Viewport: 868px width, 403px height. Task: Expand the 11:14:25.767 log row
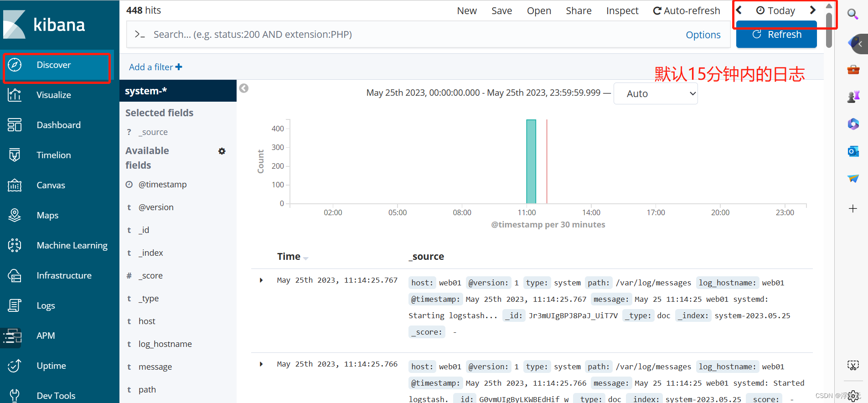pyautogui.click(x=261, y=280)
